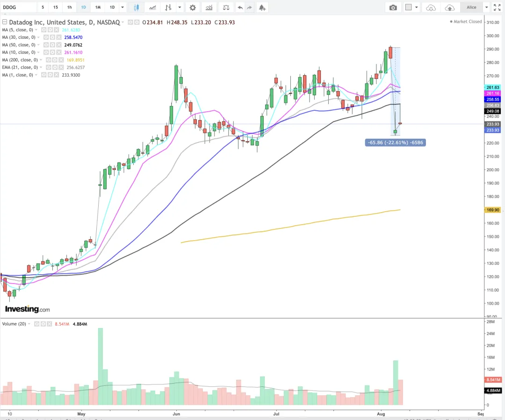Toggle visibility eye of MA (50, close, 0)
Viewport: 505px width, 420px height.
point(46,45)
